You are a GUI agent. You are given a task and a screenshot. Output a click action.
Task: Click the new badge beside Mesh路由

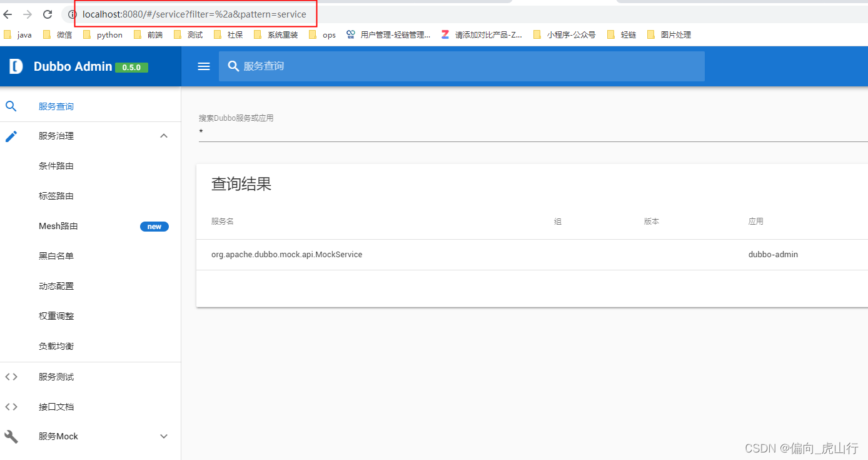[154, 227]
